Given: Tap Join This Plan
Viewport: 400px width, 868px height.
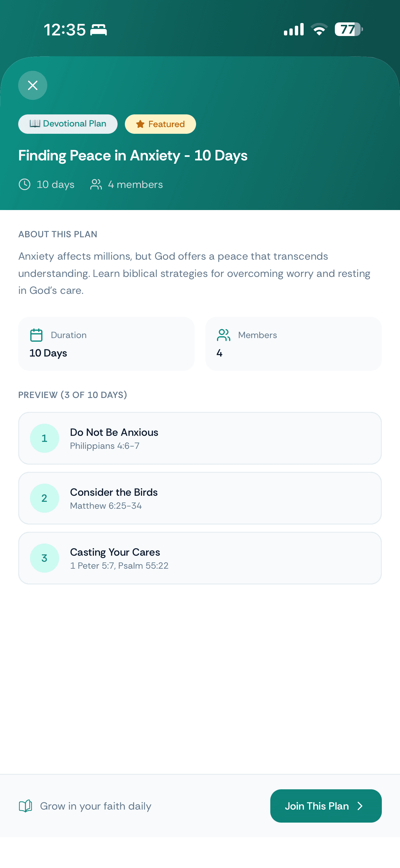Looking at the screenshot, I should [325, 806].
